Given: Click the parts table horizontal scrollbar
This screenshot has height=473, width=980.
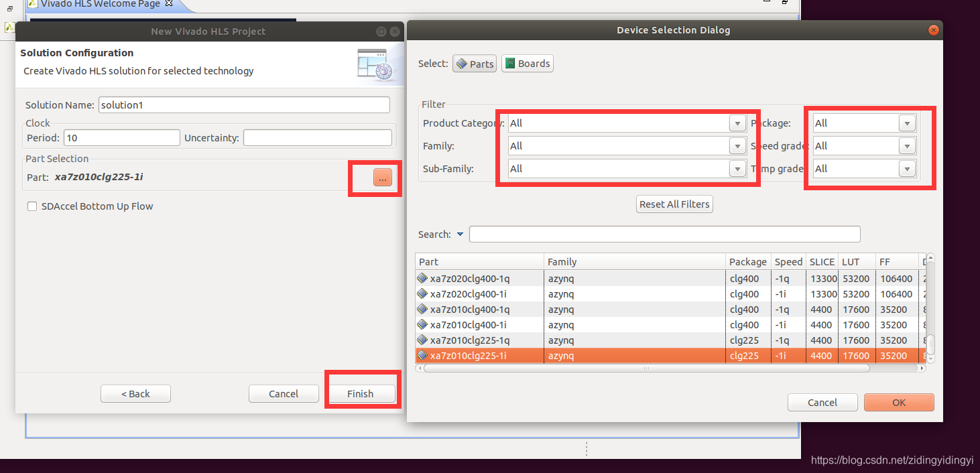Looking at the screenshot, I should pos(646,368).
